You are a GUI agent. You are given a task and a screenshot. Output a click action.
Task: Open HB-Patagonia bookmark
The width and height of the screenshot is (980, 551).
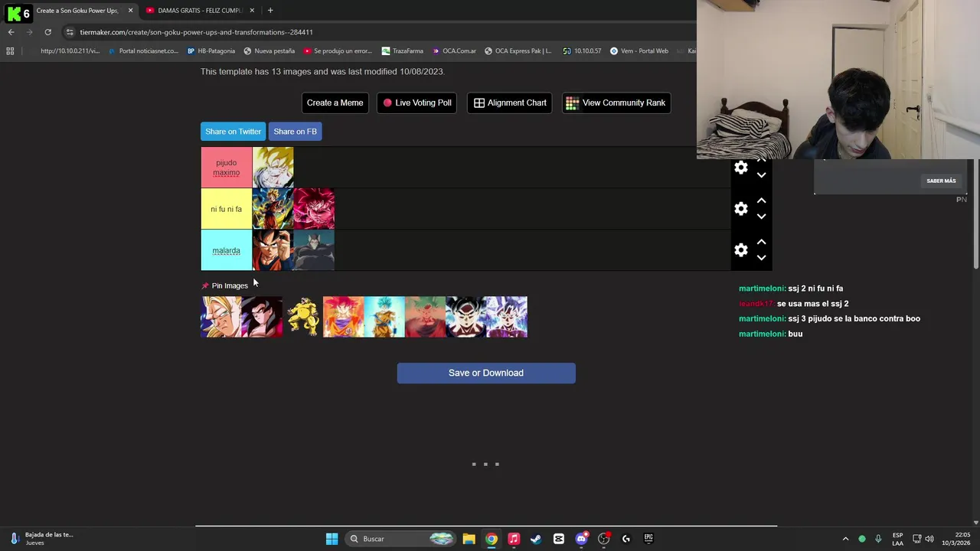click(x=211, y=51)
